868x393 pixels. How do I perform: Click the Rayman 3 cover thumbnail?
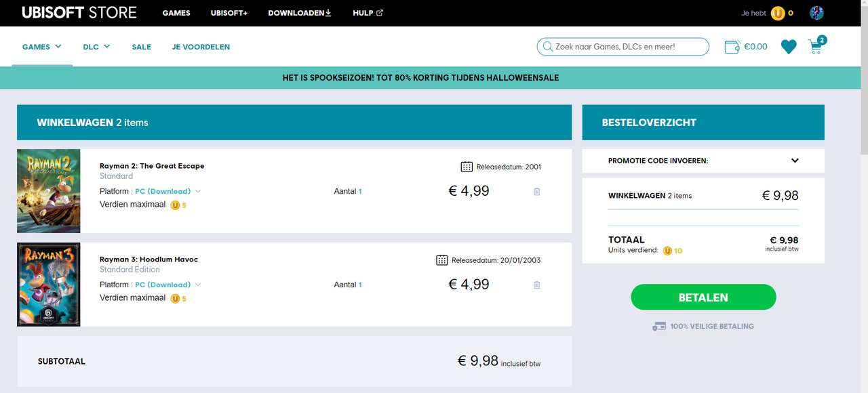click(x=49, y=285)
